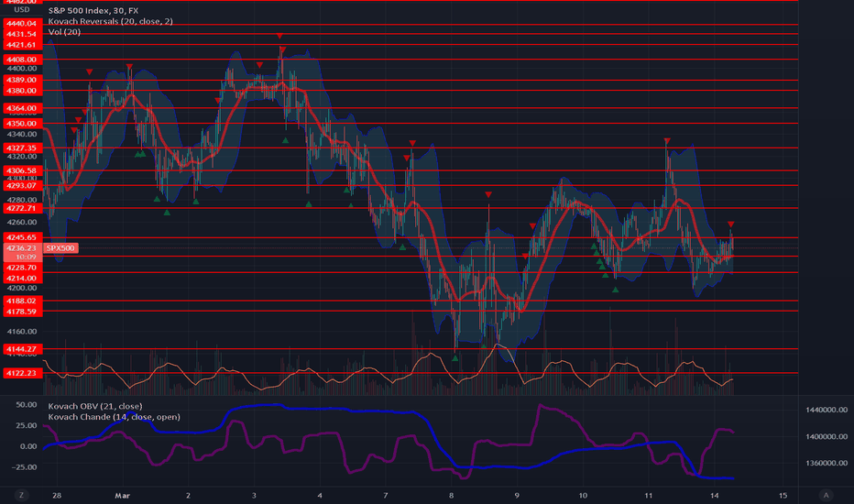Click the 4245.65 red price level label
The width and height of the screenshot is (854, 504).
coord(22,237)
